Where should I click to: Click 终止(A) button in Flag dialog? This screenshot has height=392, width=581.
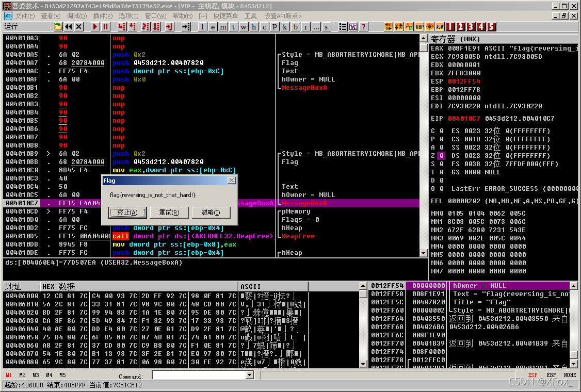[127, 213]
